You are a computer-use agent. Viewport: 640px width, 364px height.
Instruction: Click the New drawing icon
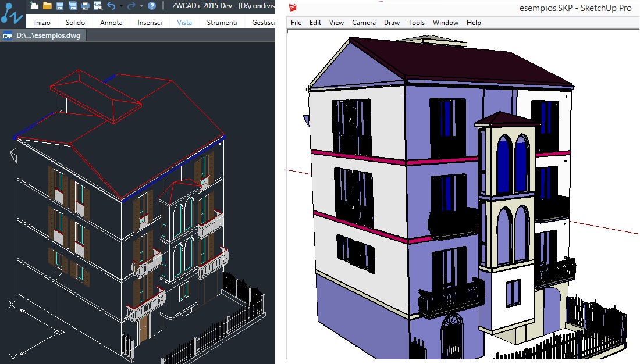pyautogui.click(x=34, y=6)
